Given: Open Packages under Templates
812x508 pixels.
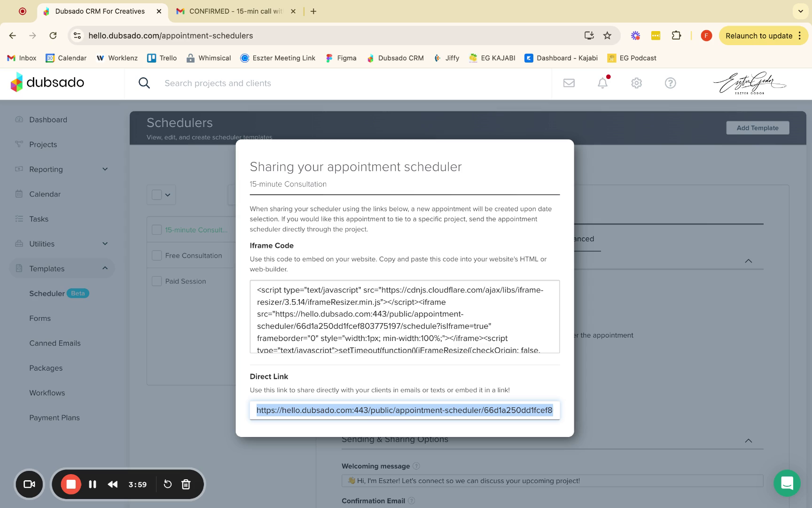Looking at the screenshot, I should pyautogui.click(x=46, y=368).
